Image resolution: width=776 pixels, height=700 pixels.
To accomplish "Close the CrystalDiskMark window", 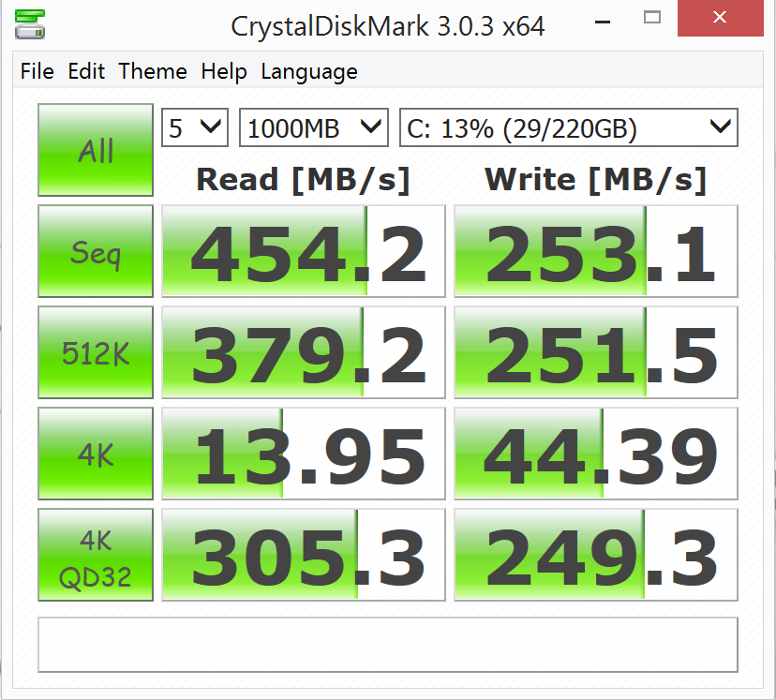I will point(720,19).
